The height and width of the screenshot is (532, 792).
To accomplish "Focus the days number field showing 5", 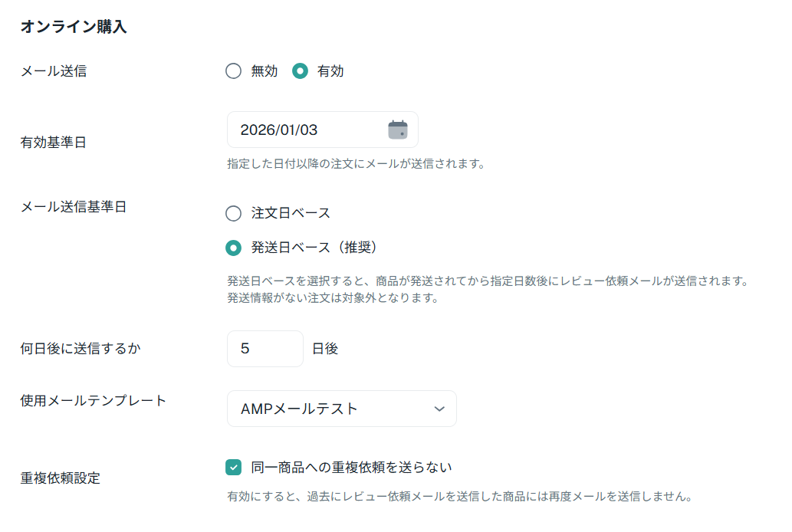I will 265,349.
